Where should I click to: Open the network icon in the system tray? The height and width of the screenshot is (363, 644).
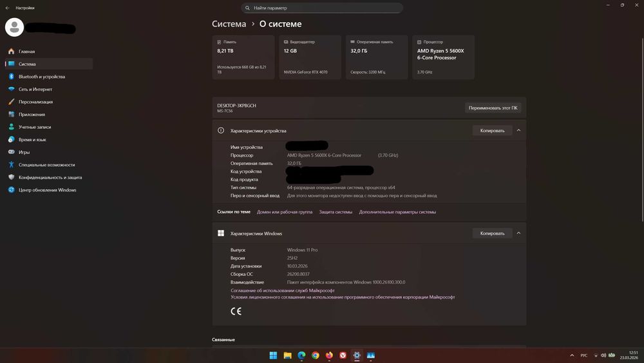coord(596,356)
